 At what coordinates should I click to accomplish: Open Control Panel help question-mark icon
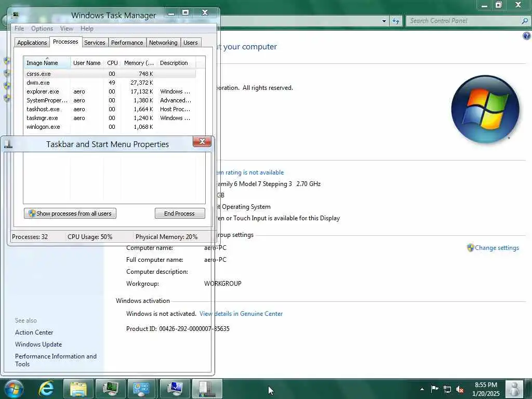point(527,36)
